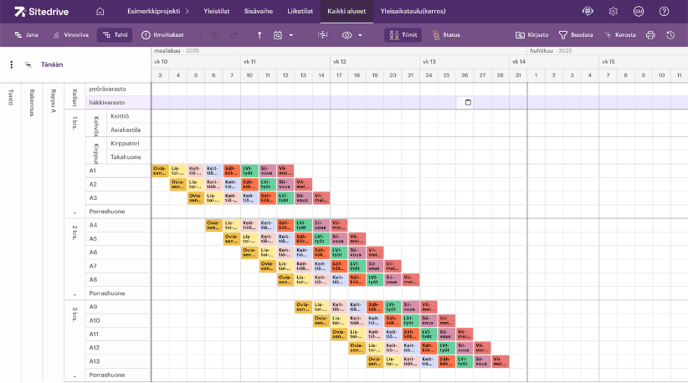Toggle the Status view
Screen dimensions: 688x383
[x=446, y=35]
